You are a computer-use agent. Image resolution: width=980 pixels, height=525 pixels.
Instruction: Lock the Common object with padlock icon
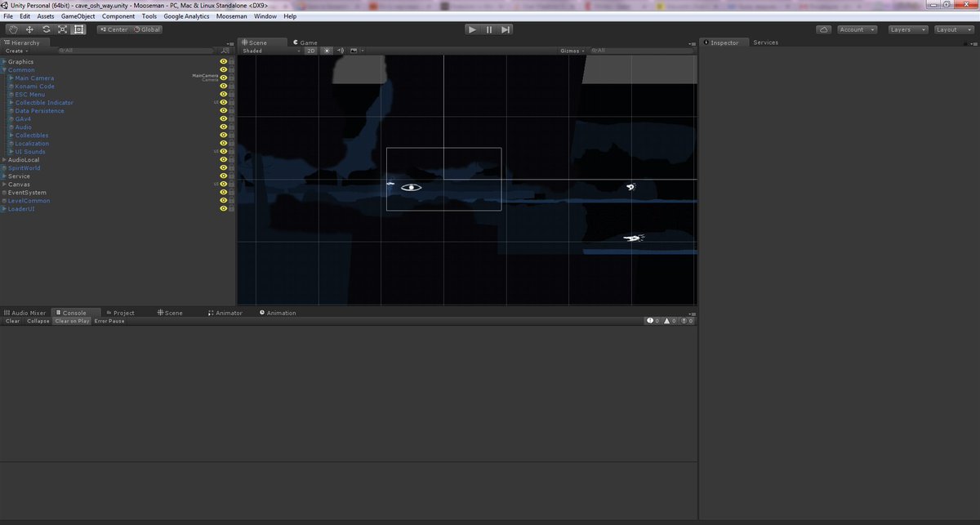232,69
